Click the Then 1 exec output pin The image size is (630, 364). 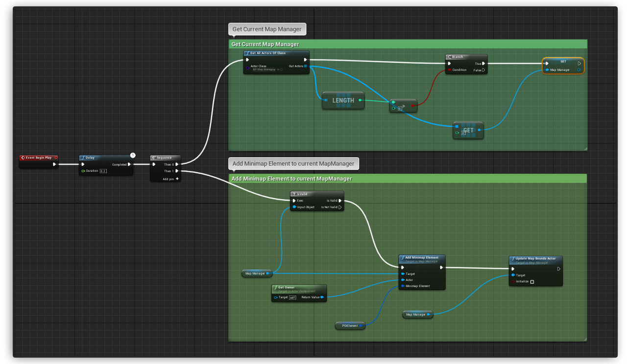177,171
